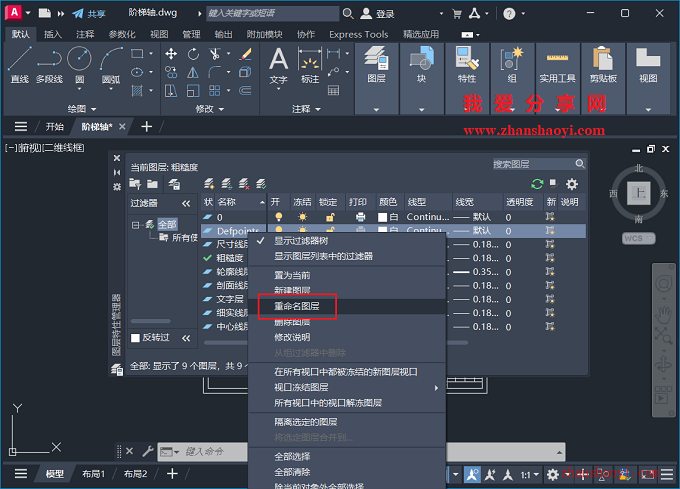680x489 pixels.
Task: Click the new property filter icon
Action: click(x=135, y=184)
